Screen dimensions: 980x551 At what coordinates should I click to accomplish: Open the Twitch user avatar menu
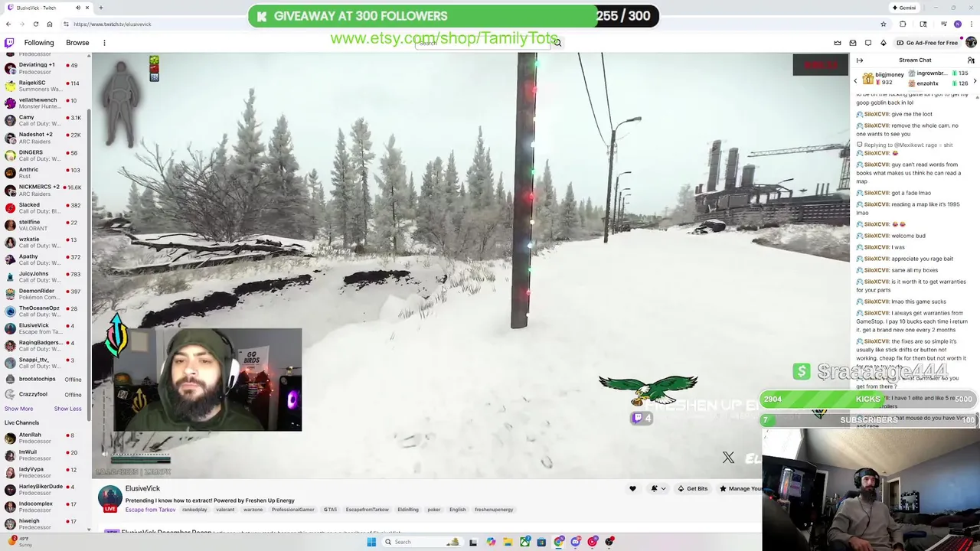tap(971, 43)
